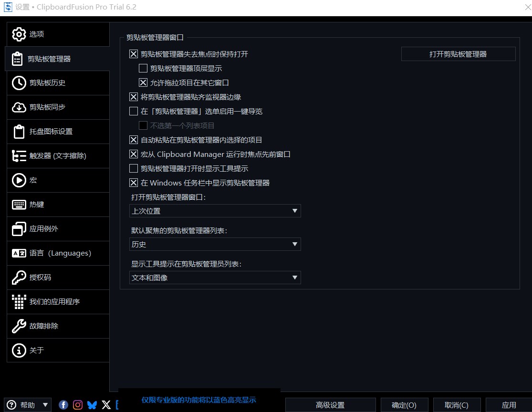Screen dimensions: 532x412
Task: Click the 打开剪贴板管理器窗口: label
Action: 168,197
